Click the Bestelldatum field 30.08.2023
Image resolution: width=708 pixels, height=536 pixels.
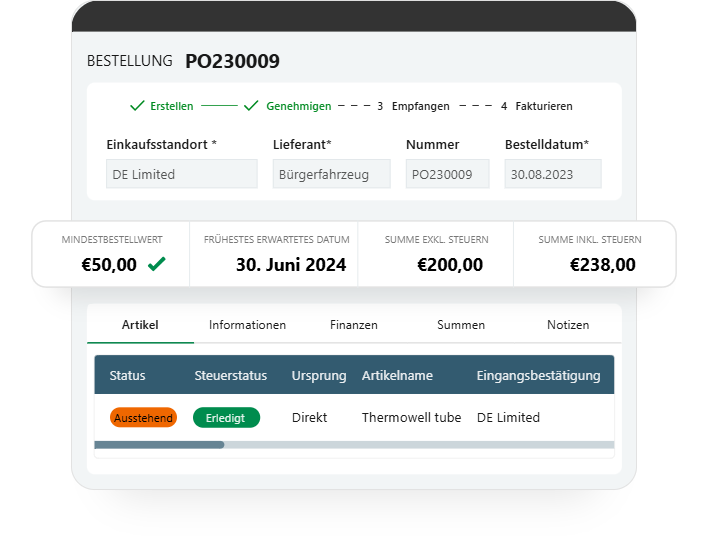(x=553, y=174)
